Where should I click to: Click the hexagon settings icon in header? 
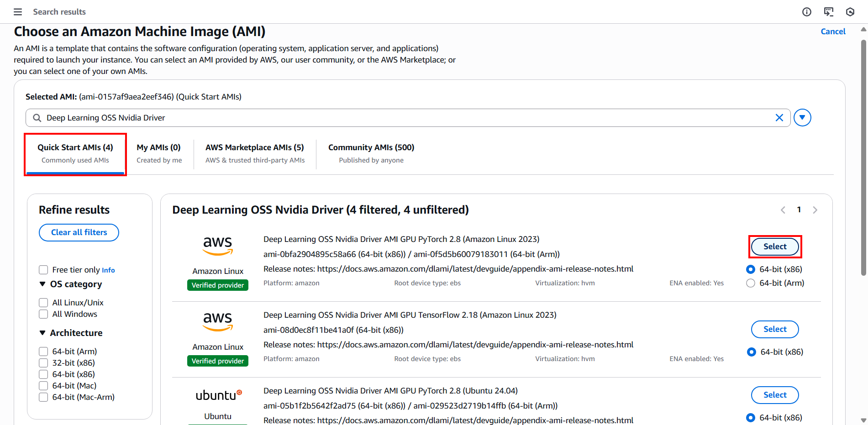(x=850, y=12)
